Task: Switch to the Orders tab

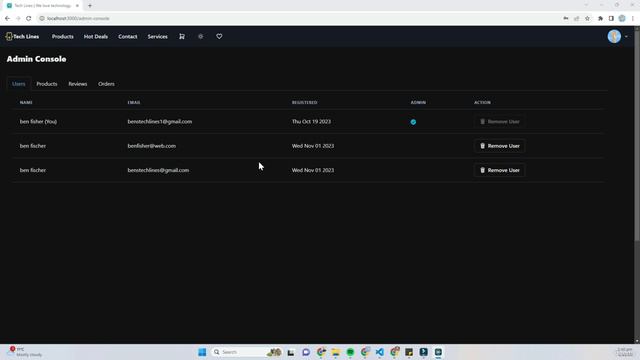Action: 106,84
